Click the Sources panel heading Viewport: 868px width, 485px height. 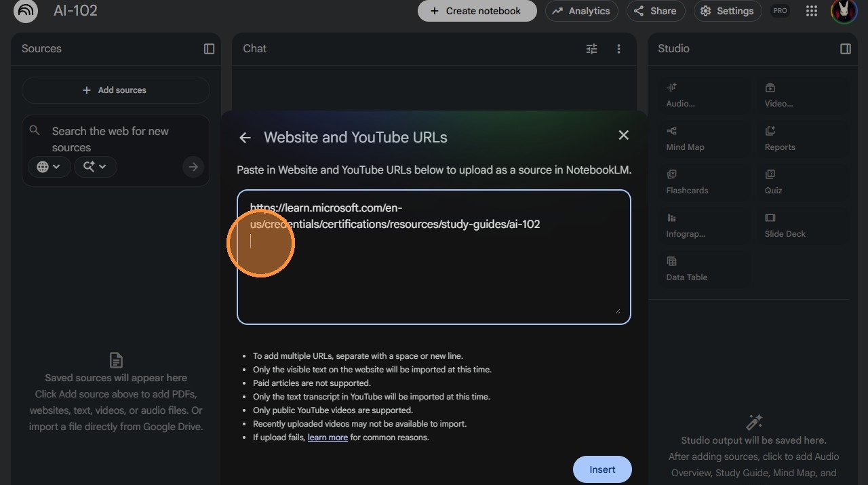click(41, 49)
